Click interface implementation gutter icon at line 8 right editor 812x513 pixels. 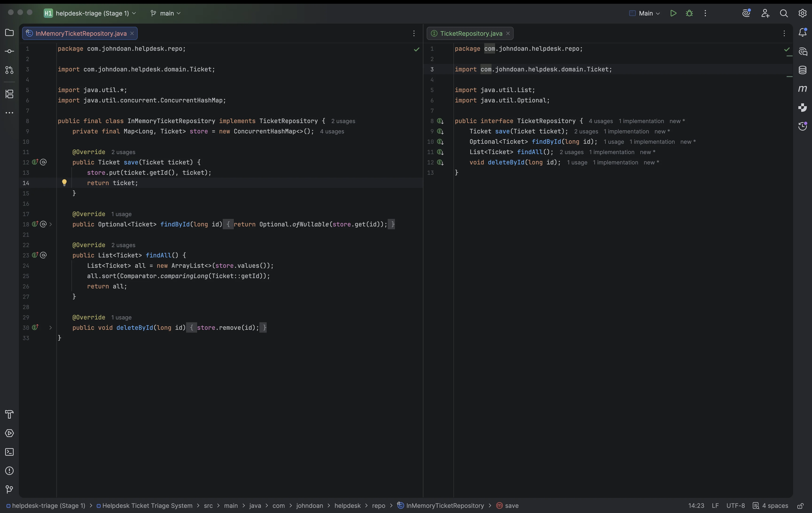[x=440, y=121]
